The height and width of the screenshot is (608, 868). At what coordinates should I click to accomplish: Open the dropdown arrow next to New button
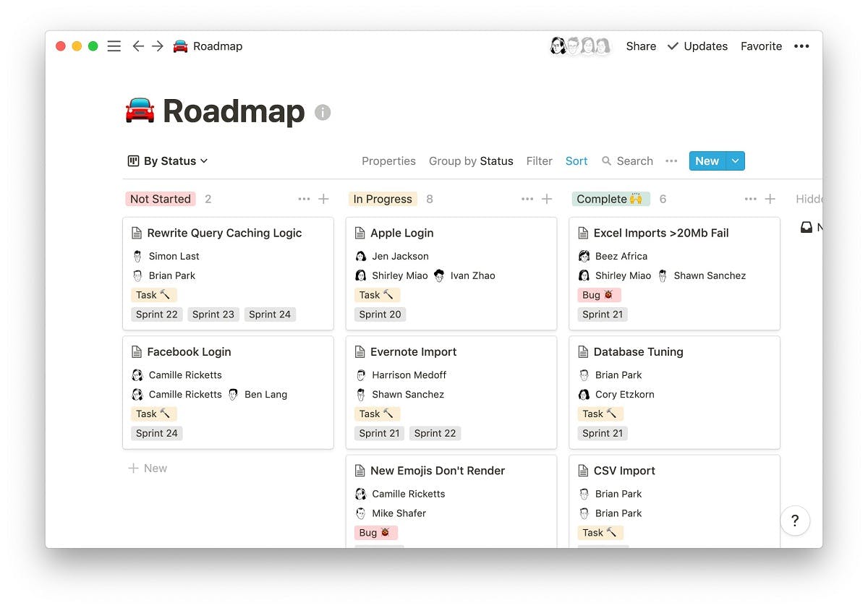(736, 161)
